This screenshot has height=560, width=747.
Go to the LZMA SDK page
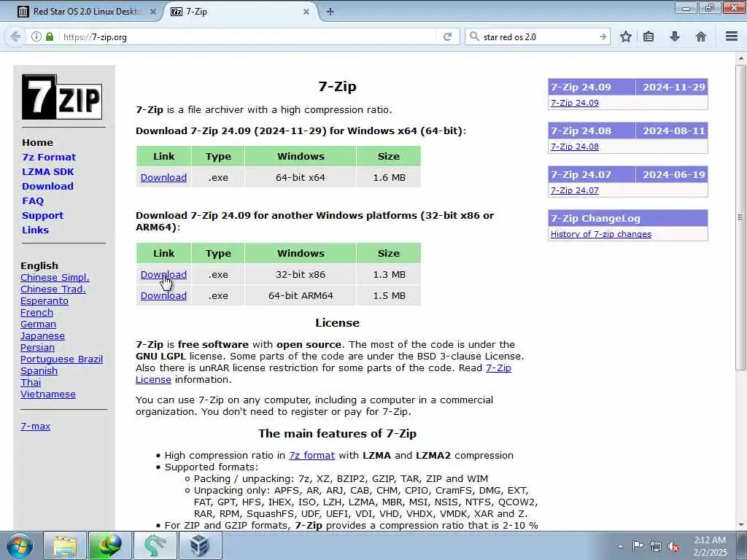[x=48, y=172]
